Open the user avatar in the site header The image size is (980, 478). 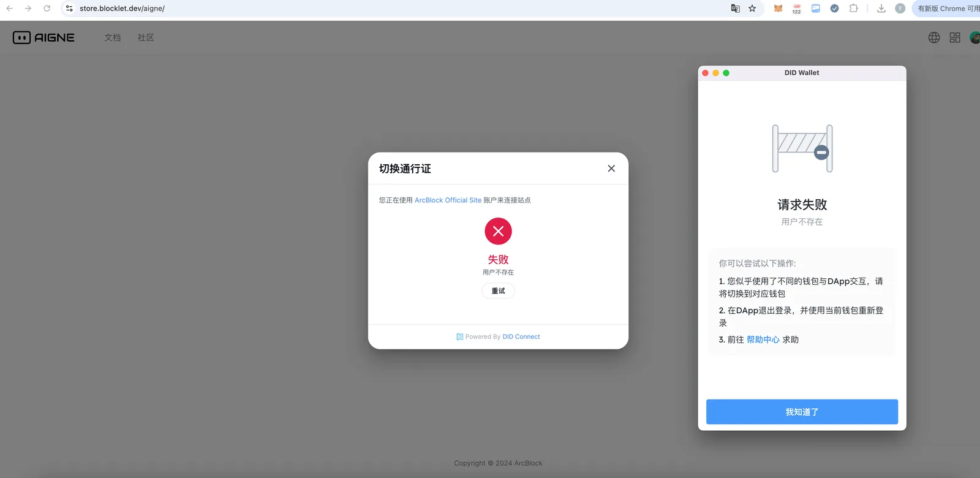(975, 37)
